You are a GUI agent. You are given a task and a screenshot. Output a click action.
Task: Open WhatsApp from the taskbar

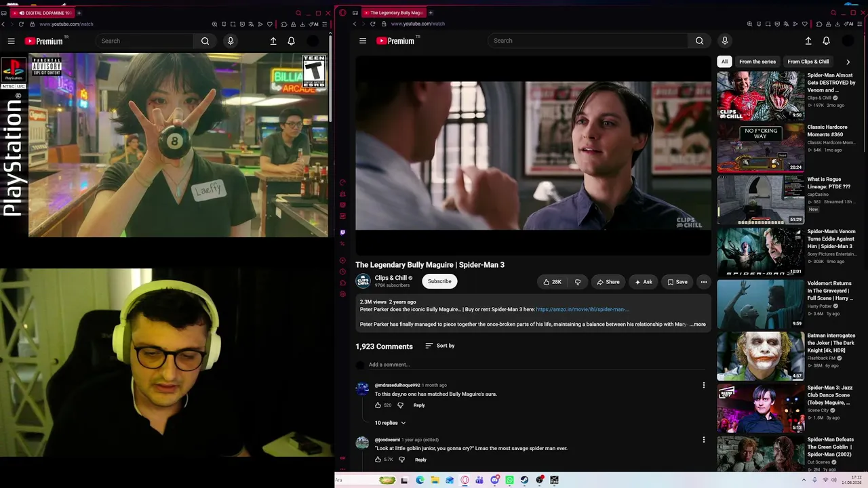click(x=509, y=480)
